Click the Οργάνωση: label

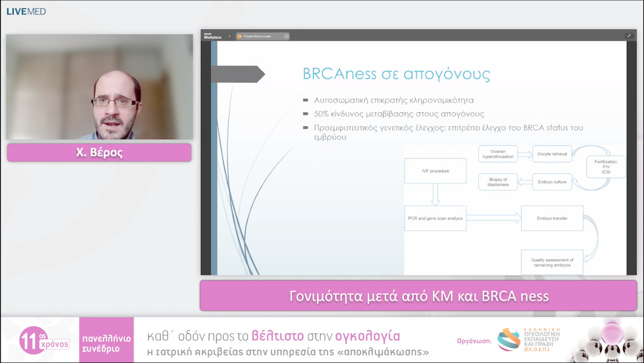pyautogui.click(x=475, y=341)
